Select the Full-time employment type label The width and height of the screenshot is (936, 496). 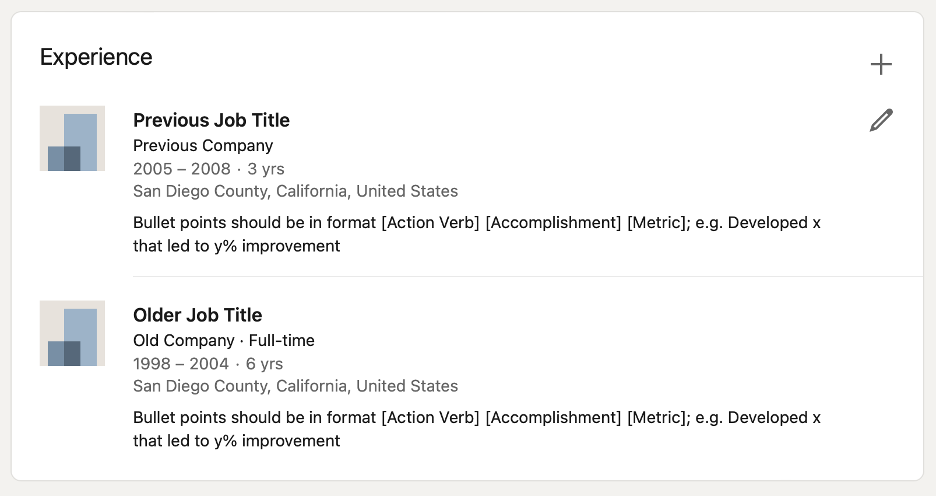tap(282, 340)
